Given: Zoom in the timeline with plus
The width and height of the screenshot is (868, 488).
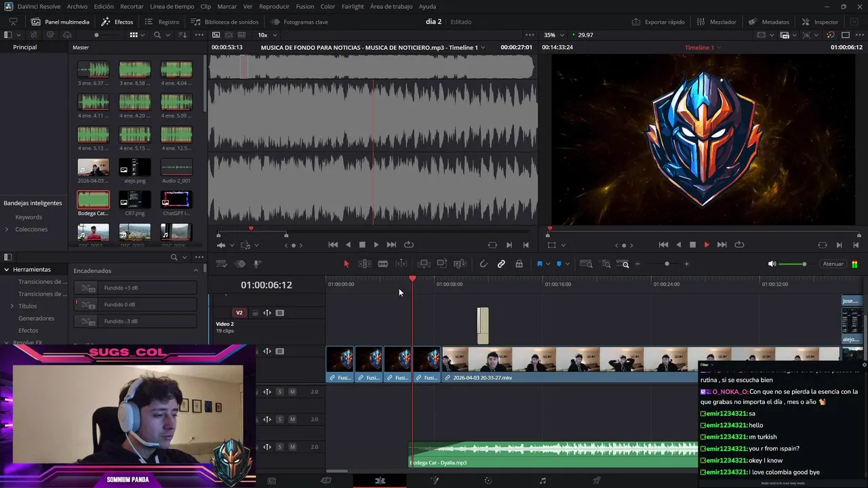Looking at the screenshot, I should click(686, 264).
